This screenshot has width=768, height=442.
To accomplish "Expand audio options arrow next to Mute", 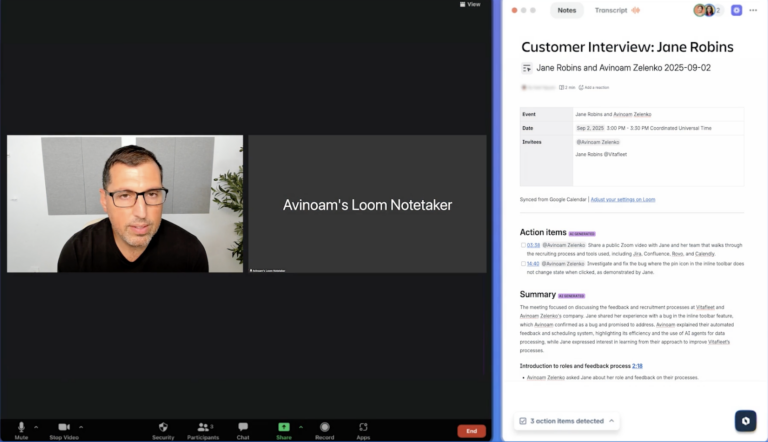I will (x=38, y=426).
